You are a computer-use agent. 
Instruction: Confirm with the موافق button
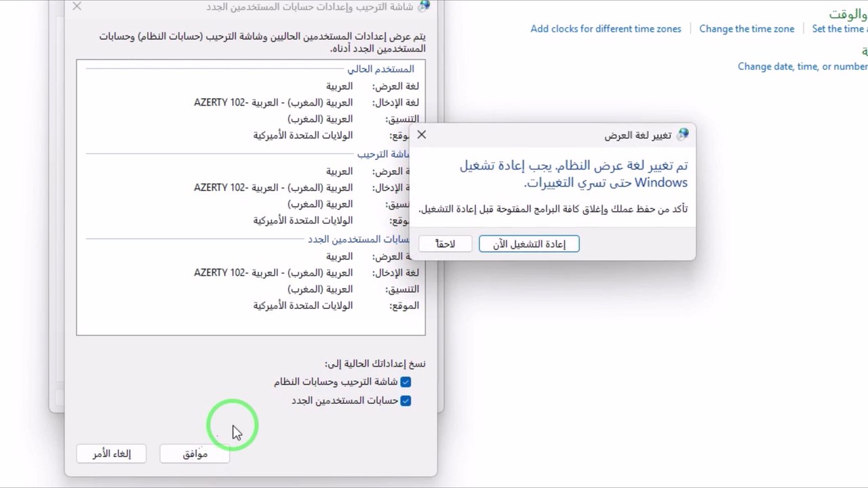tap(195, 454)
